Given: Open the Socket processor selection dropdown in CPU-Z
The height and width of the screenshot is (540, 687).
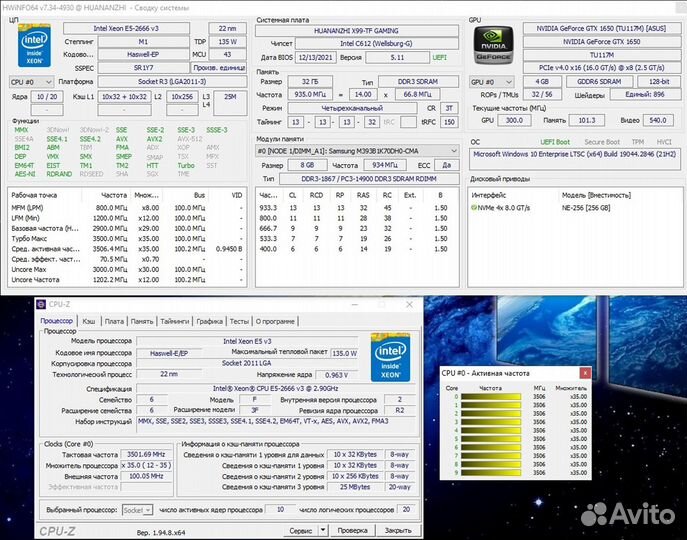Looking at the screenshot, I should [x=137, y=510].
